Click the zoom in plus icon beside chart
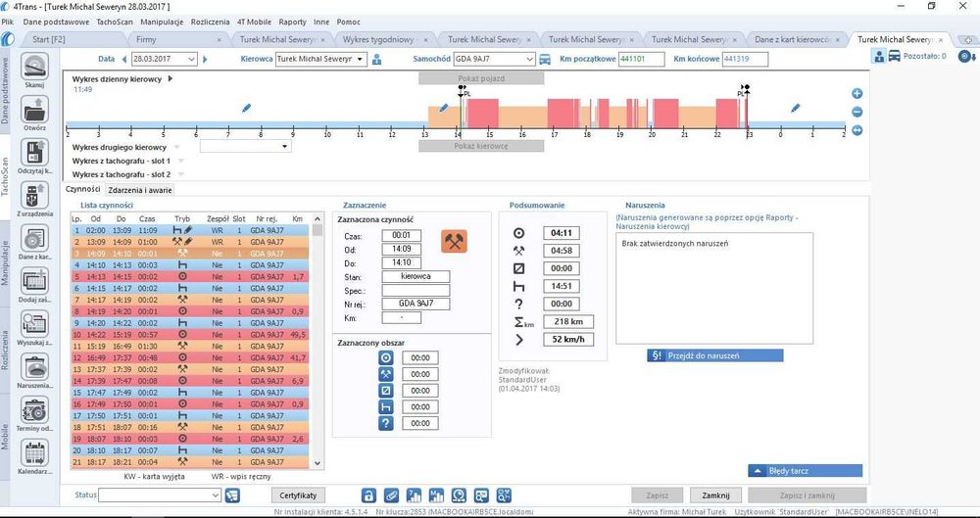Viewport: 980px width, 518px height. (857, 94)
